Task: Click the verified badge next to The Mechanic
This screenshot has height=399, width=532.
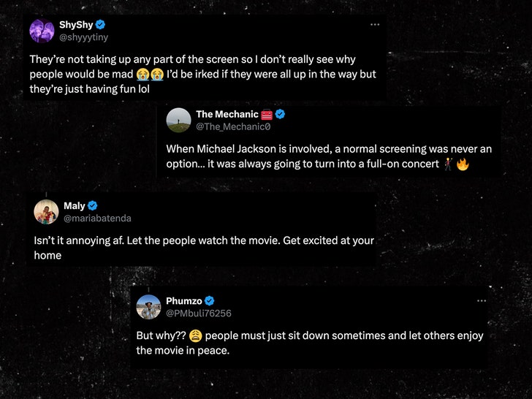Action: [279, 114]
